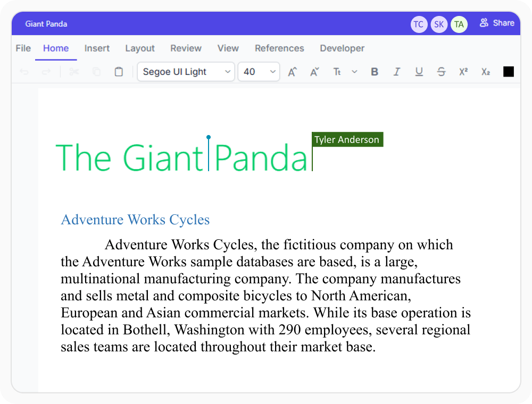Image resolution: width=532 pixels, height=404 pixels.
Task: Click the TA collaborator avatar
Action: (x=459, y=24)
